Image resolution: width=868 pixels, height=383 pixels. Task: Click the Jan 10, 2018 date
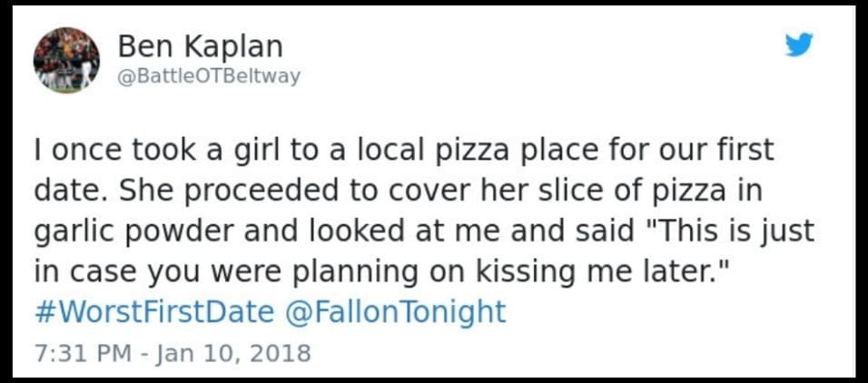coord(234,352)
